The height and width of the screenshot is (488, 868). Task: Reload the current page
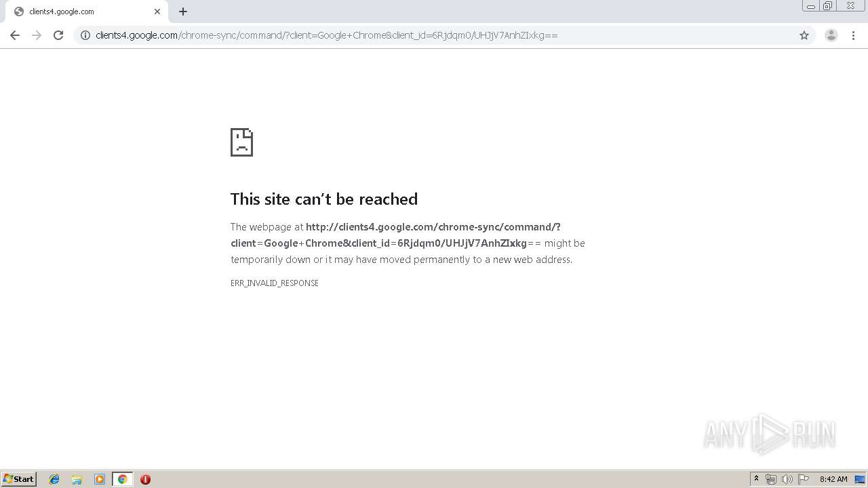[x=58, y=35]
